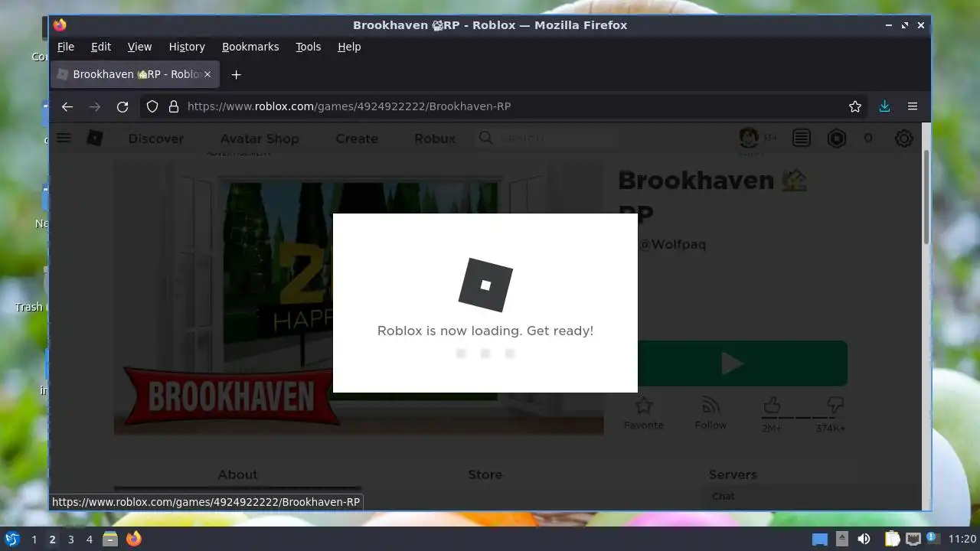Click the Favorite star icon
Image resolution: width=980 pixels, height=551 pixels.
click(644, 406)
